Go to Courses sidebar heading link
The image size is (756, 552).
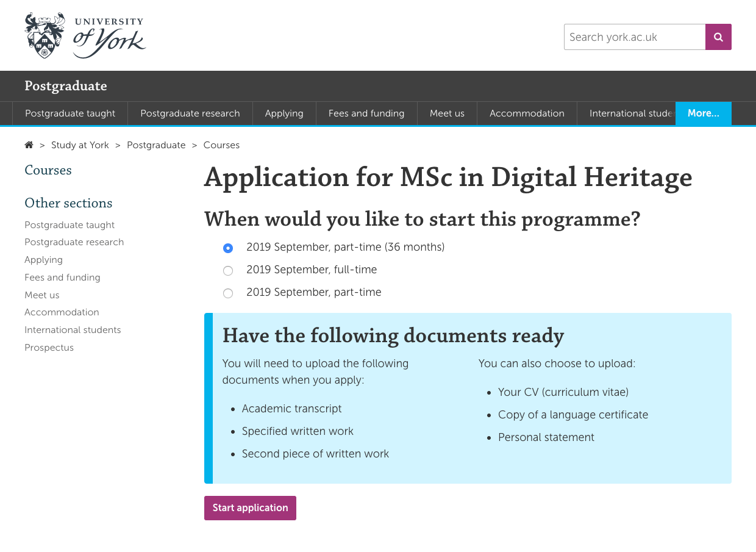48,170
